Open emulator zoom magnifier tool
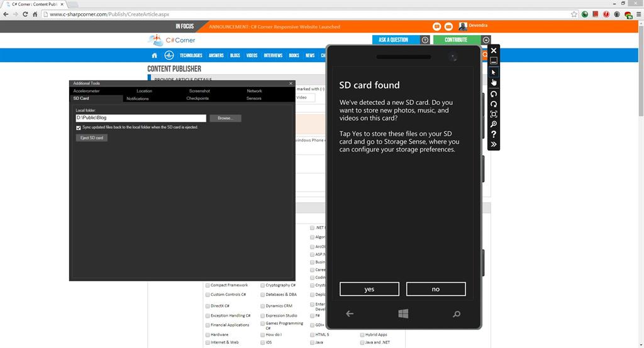The image size is (644, 348). (494, 124)
